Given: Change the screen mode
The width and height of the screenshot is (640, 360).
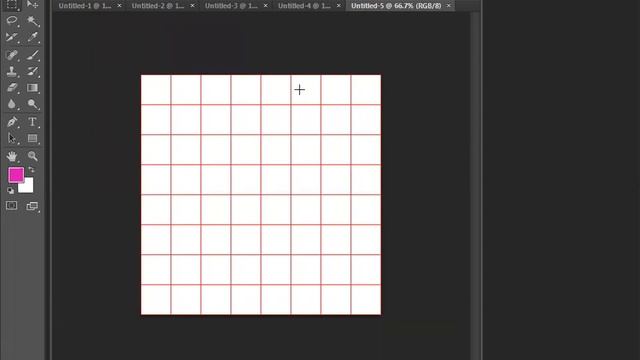Looking at the screenshot, I should [x=32, y=206].
